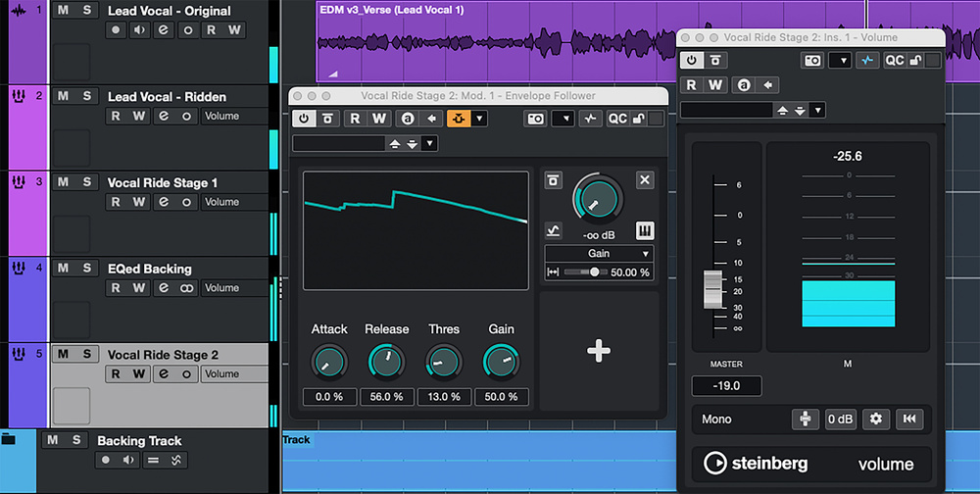Take a snapshot in Envelope Follower window
The width and height of the screenshot is (980, 494).
[535, 119]
